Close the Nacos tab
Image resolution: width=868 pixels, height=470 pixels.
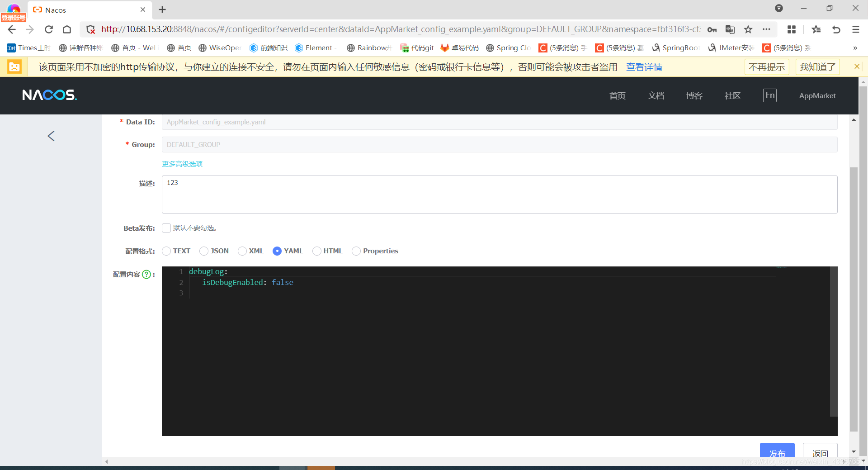(143, 9)
